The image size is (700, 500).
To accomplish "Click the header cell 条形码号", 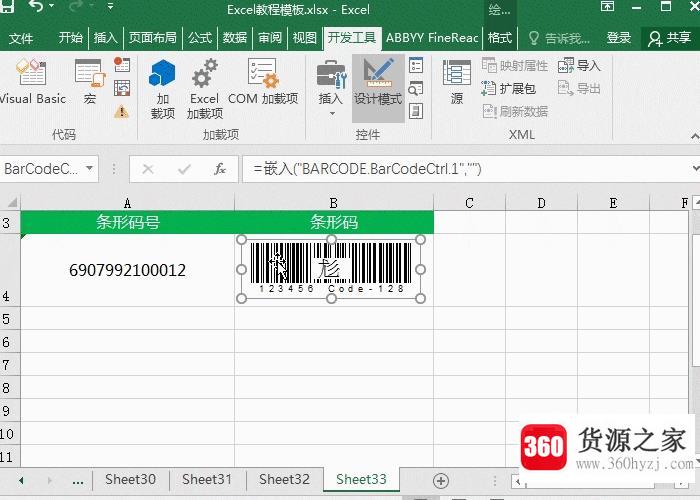I will pos(128,222).
